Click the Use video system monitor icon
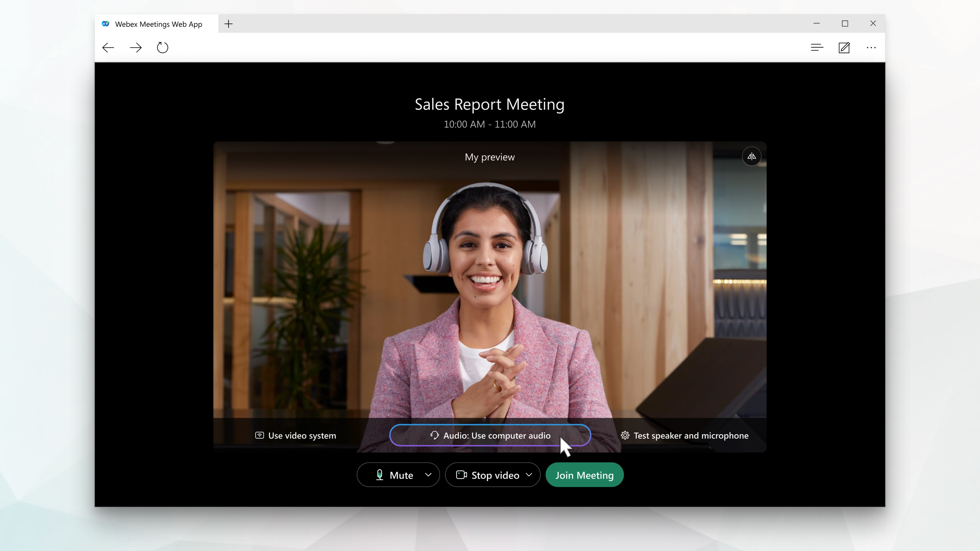Screen dimensions: 980x551 (x=259, y=435)
